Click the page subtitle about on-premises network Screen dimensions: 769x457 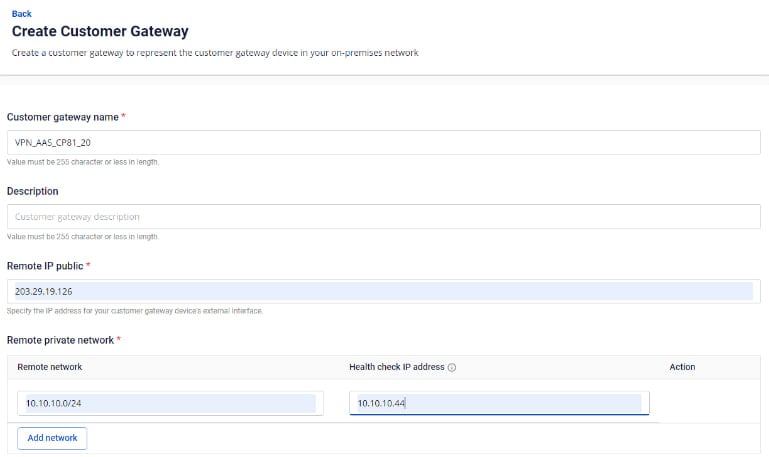[x=214, y=53]
